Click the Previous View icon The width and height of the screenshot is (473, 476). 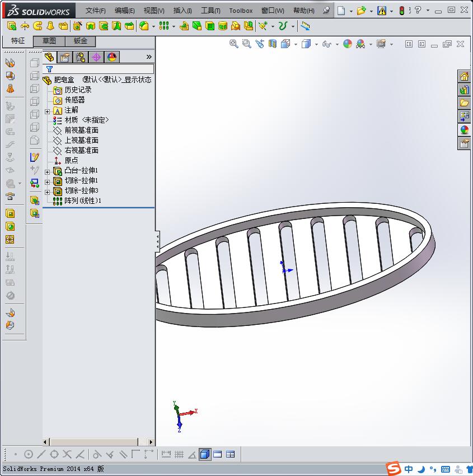point(260,44)
